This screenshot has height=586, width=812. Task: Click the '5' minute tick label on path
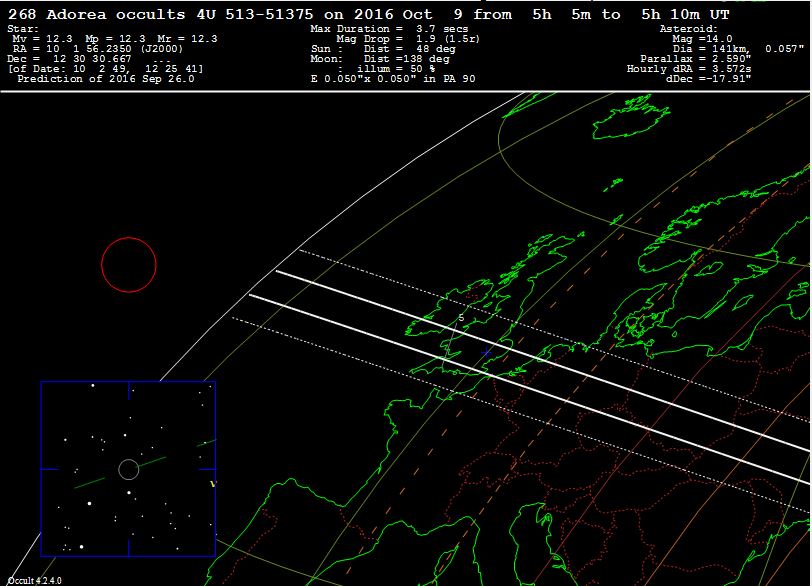pos(460,318)
